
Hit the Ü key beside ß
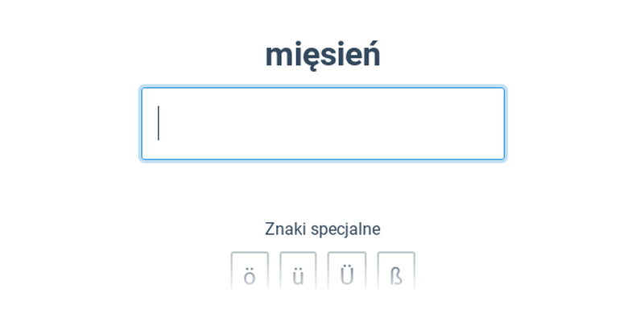coord(347,274)
